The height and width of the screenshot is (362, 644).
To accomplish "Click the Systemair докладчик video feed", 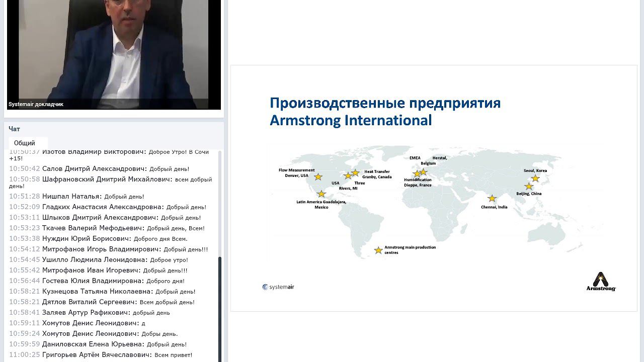I will point(114,54).
